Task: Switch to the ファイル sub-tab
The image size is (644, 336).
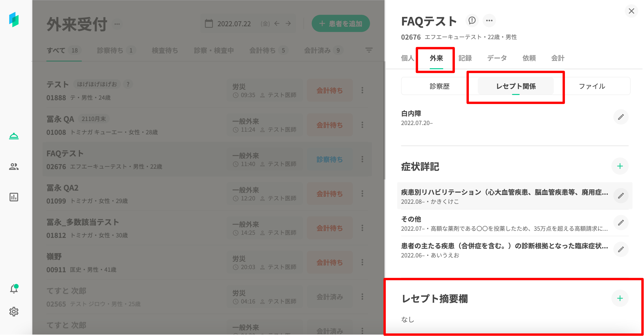Action: click(592, 86)
